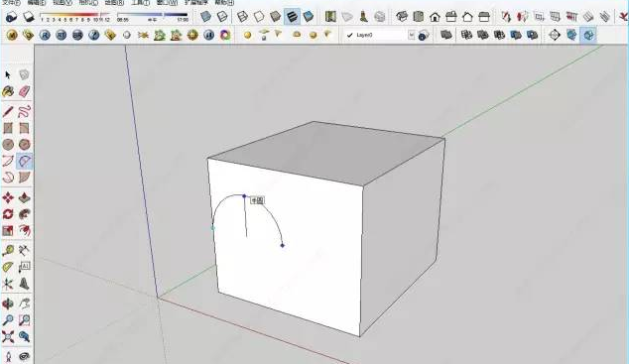Switch to Top standard view

click(x=419, y=17)
